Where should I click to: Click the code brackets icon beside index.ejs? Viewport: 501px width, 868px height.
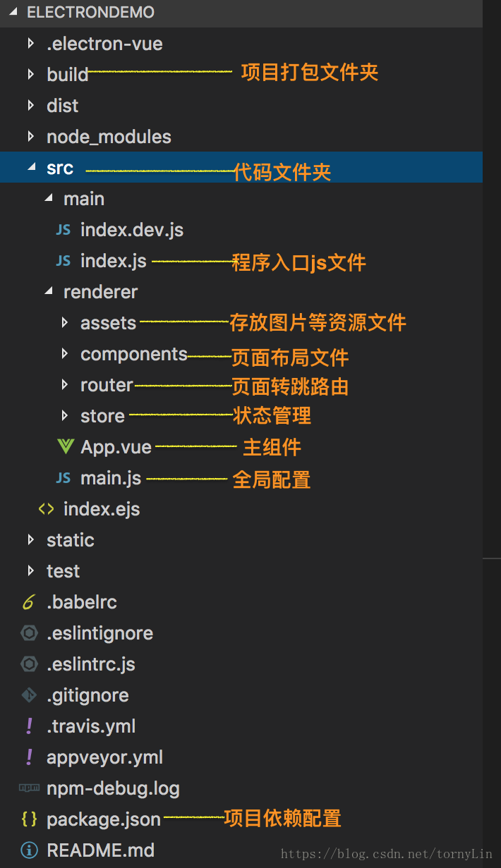coord(47,509)
